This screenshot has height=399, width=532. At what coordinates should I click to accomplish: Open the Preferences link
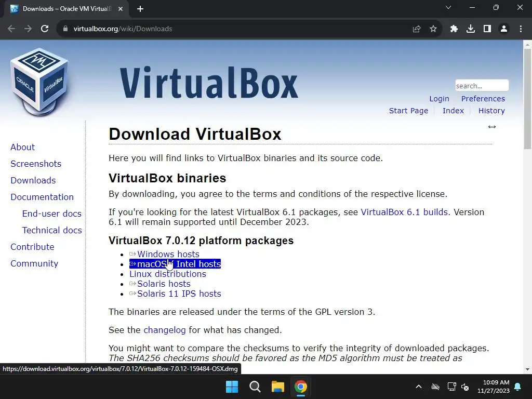[483, 99]
